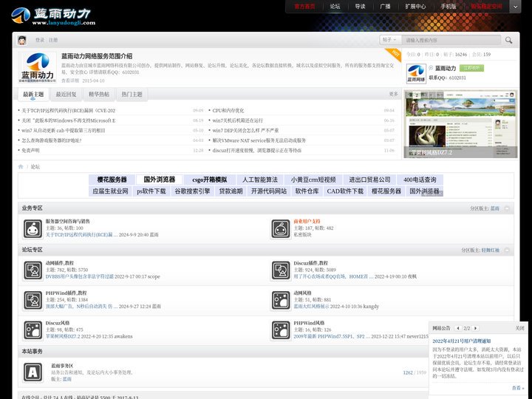The image size is (532, 399).
Task: Open the first red item in top navigation
Action: [304, 7]
